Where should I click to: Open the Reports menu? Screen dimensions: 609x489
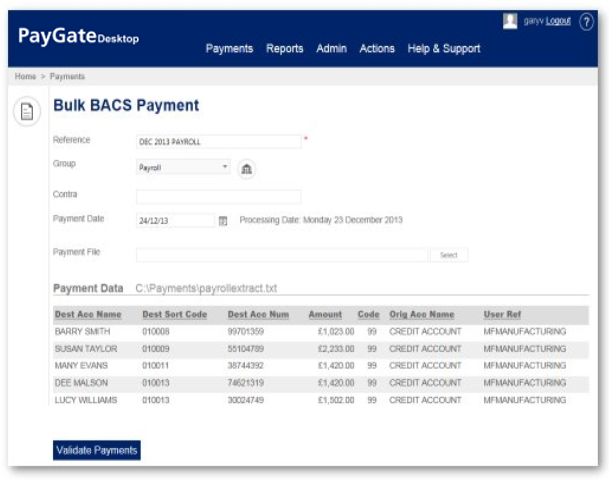click(x=285, y=49)
